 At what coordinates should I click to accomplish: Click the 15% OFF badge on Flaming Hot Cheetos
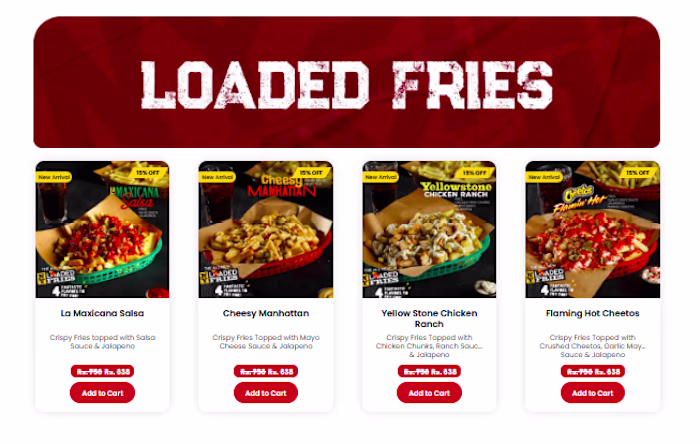pyautogui.click(x=638, y=173)
